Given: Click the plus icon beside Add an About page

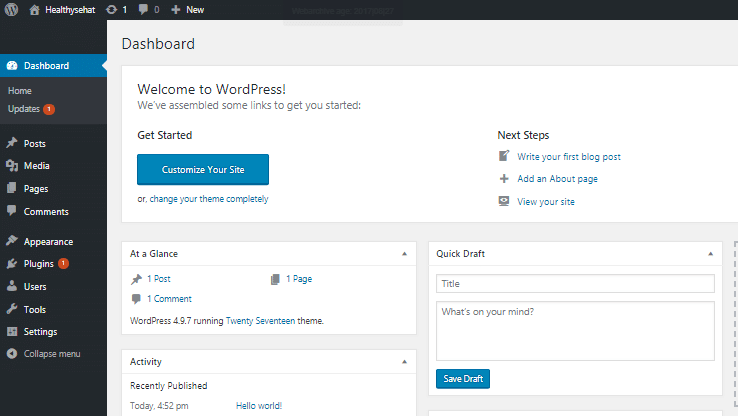Looking at the screenshot, I should tap(504, 179).
